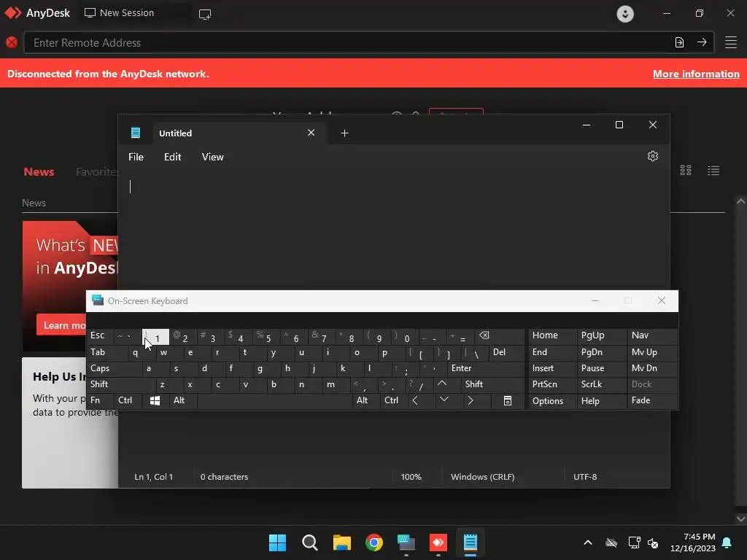Viewport: 747px width, 560px height.
Task: Toggle left Ctrl key on On-Screen Keyboard
Action: 127,401
